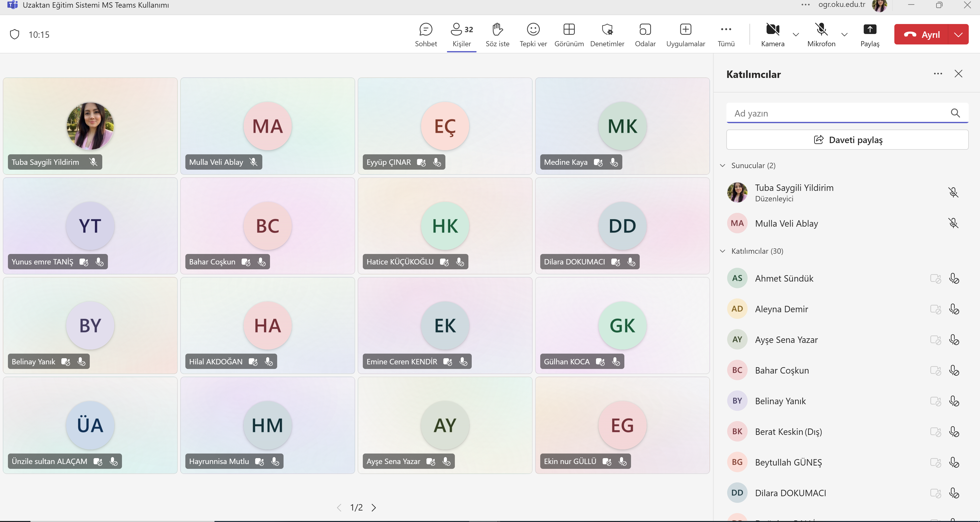Collapse the Katılımcılar (30) group
Image resolution: width=980 pixels, height=522 pixels.
723,251
